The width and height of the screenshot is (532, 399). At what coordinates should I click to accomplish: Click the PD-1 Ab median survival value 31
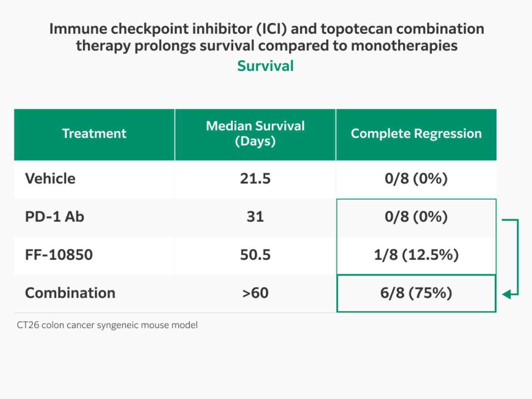point(255,217)
